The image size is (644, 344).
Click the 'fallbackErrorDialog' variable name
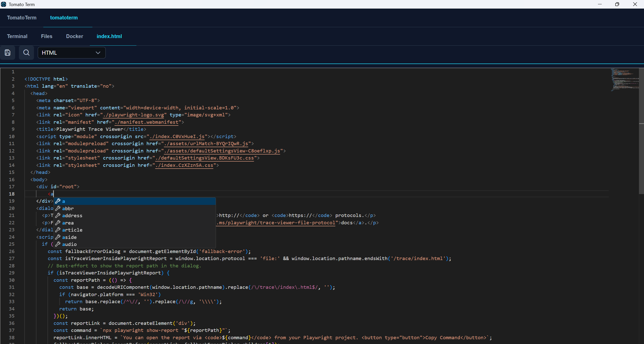point(93,252)
